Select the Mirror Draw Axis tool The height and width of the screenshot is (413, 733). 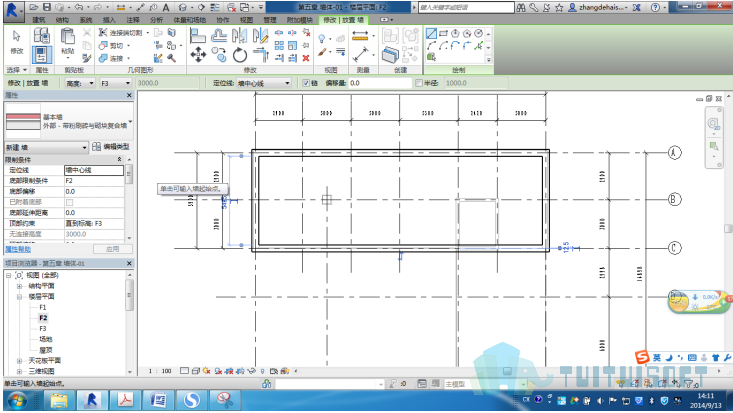(x=260, y=36)
